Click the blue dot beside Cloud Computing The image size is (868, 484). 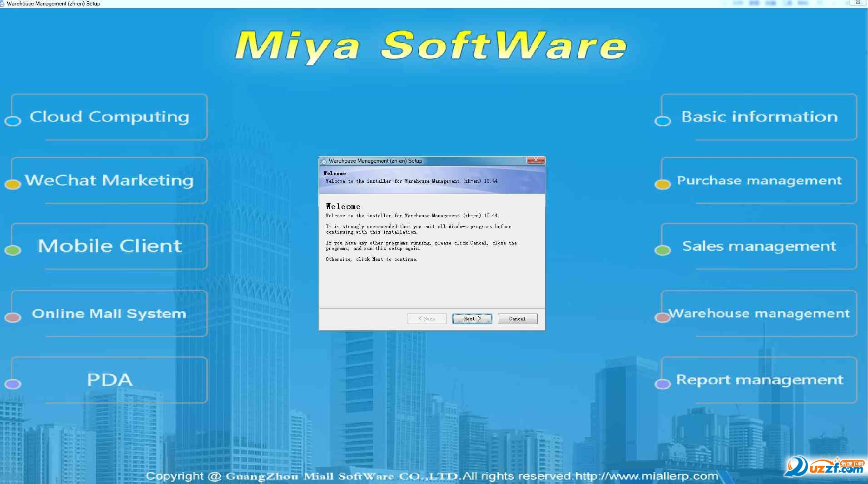click(13, 121)
